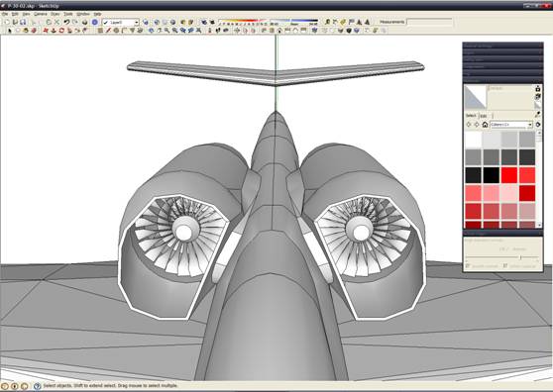The width and height of the screenshot is (553, 392).
Task: Click the home icon in Materials browser
Action: click(x=485, y=125)
